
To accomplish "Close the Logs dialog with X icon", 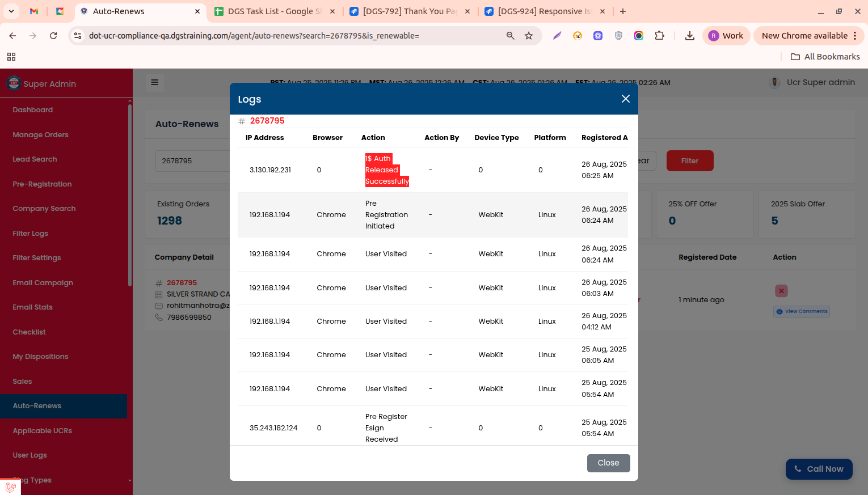I will [625, 99].
